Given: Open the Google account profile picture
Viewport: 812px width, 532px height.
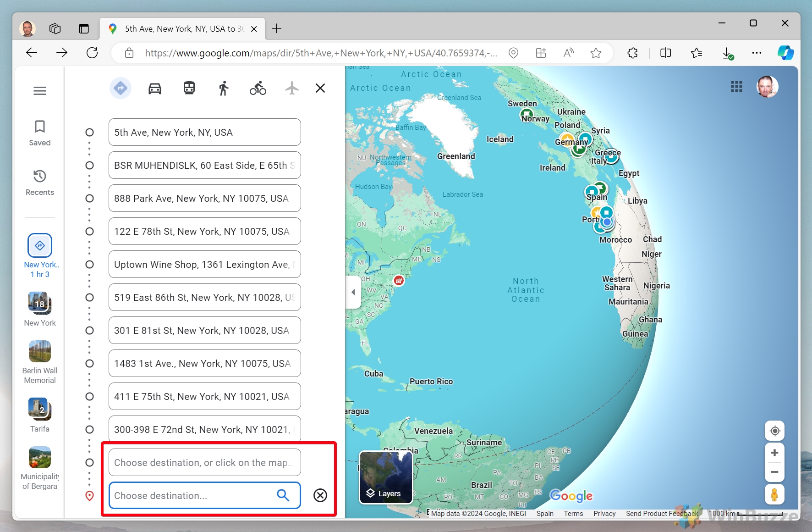Looking at the screenshot, I should pos(768,86).
